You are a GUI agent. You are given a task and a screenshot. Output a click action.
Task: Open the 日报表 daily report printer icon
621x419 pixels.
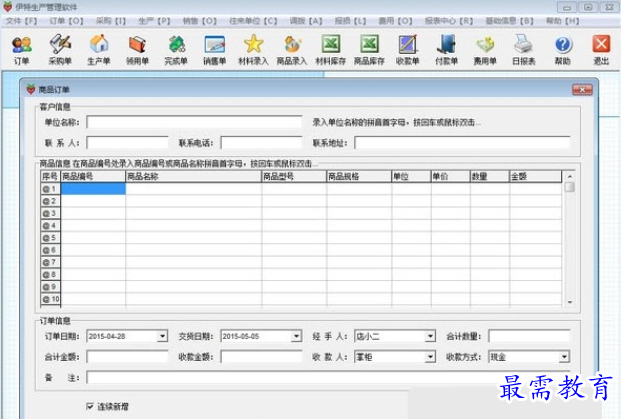524,50
